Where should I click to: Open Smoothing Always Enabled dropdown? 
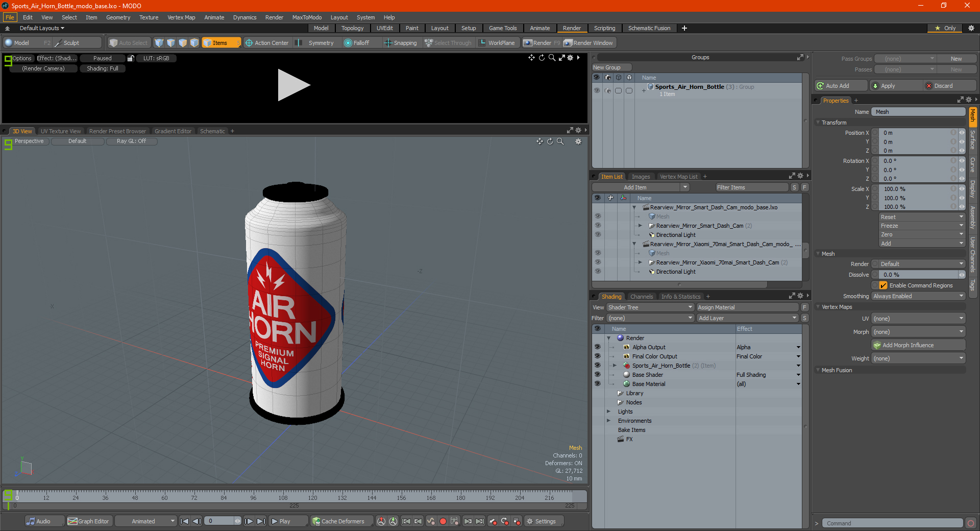pyautogui.click(x=918, y=296)
